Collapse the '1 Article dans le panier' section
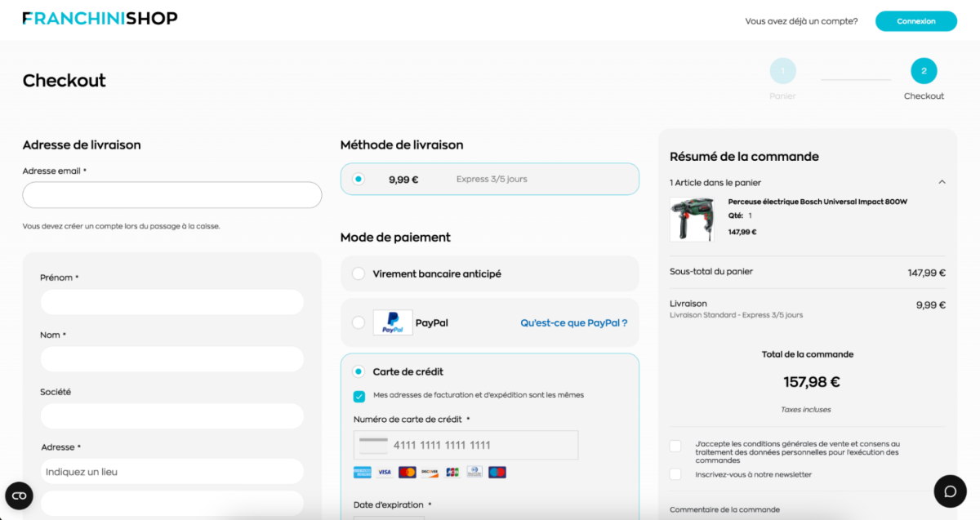 pos(941,181)
